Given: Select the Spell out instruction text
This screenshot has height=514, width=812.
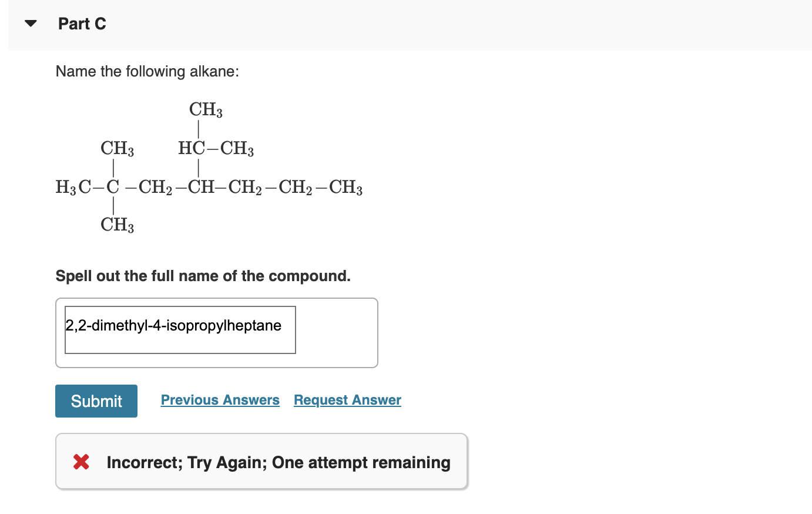Looking at the screenshot, I should [203, 275].
